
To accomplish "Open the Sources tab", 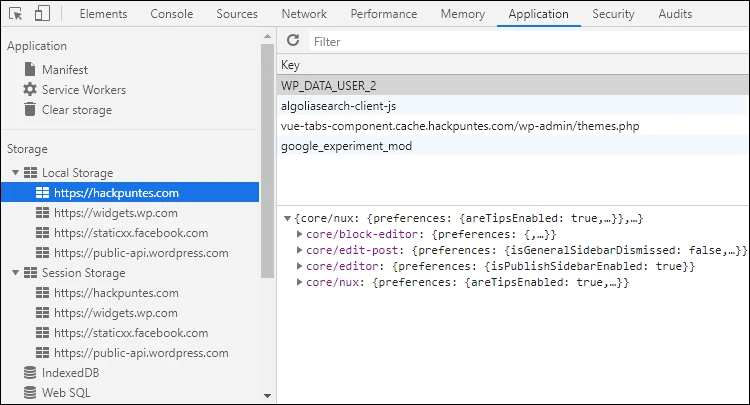I will tap(237, 14).
